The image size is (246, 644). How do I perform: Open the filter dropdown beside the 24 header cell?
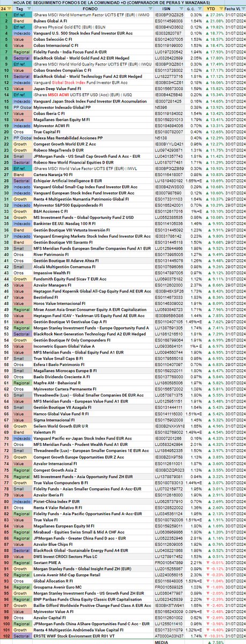(x=9, y=9)
